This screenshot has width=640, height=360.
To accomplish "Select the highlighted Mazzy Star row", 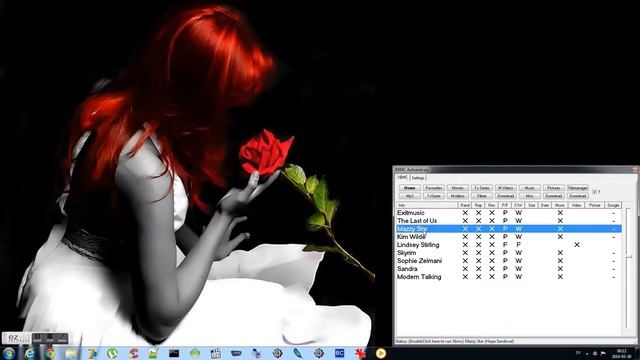I will (x=509, y=229).
